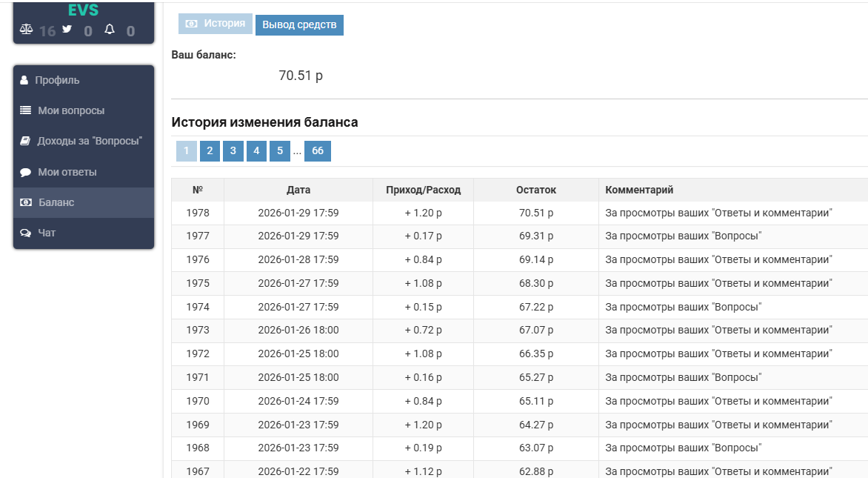Open Доходы за "Вопросы" menu item
Image resolution: width=868 pixels, height=478 pixels.
click(84, 142)
